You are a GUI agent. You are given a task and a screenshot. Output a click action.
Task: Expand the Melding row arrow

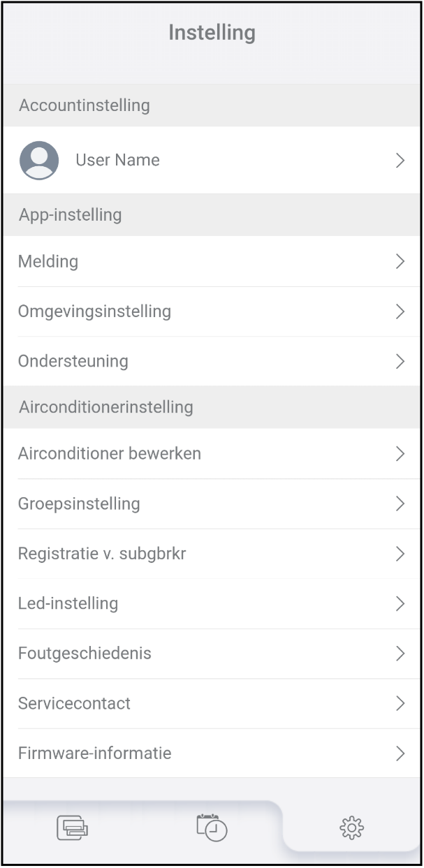click(x=400, y=261)
